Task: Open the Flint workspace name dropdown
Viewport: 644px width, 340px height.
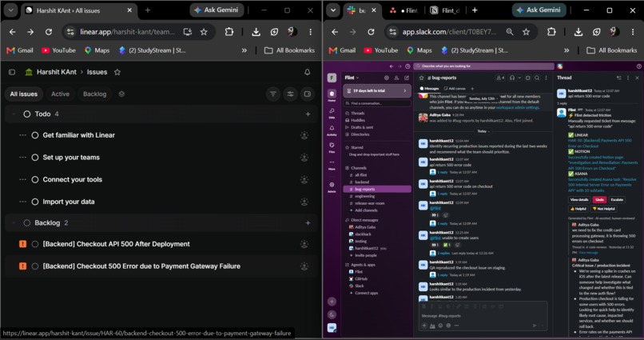Action: pos(352,78)
